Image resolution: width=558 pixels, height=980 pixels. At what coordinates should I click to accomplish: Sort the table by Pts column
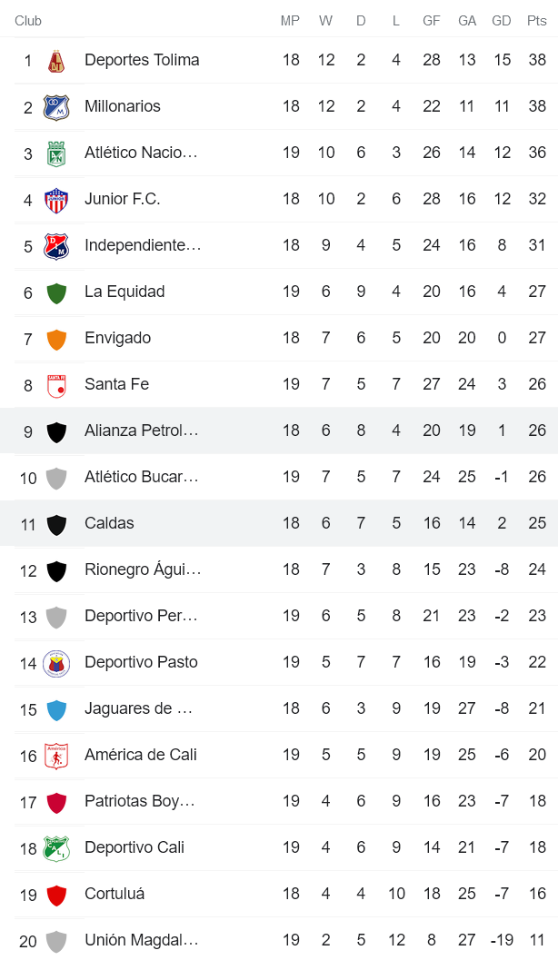pyautogui.click(x=537, y=20)
